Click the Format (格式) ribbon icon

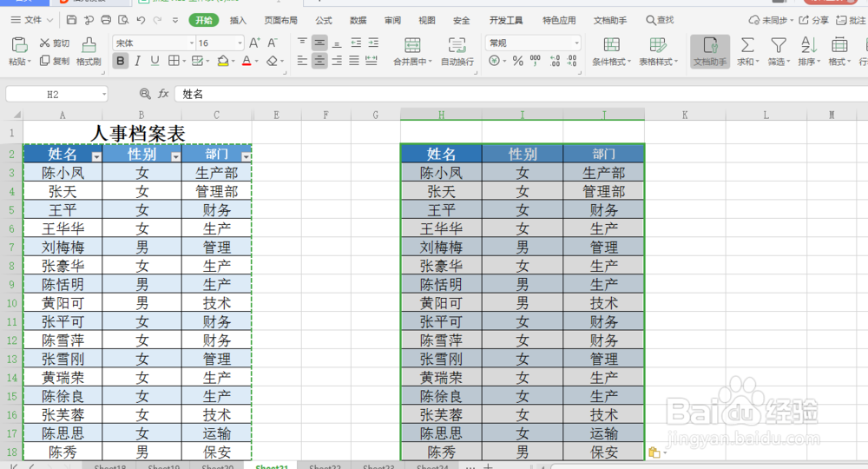coord(839,45)
